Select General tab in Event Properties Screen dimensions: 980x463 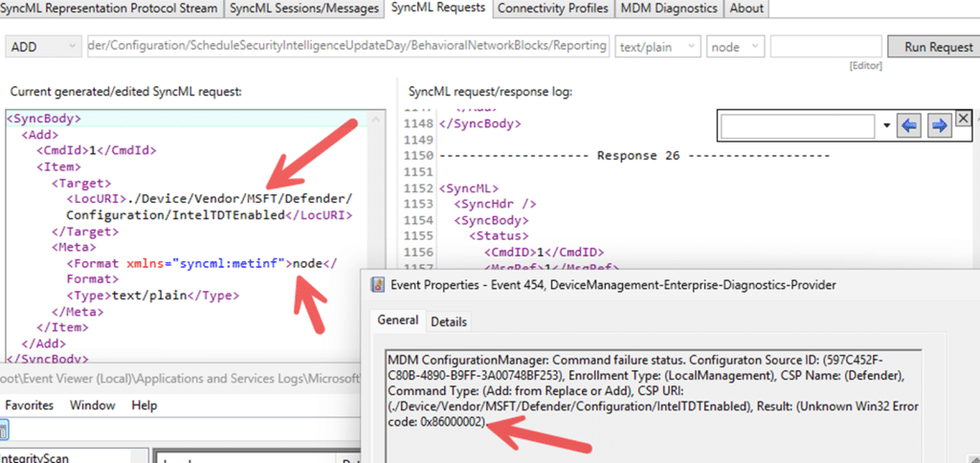point(396,321)
